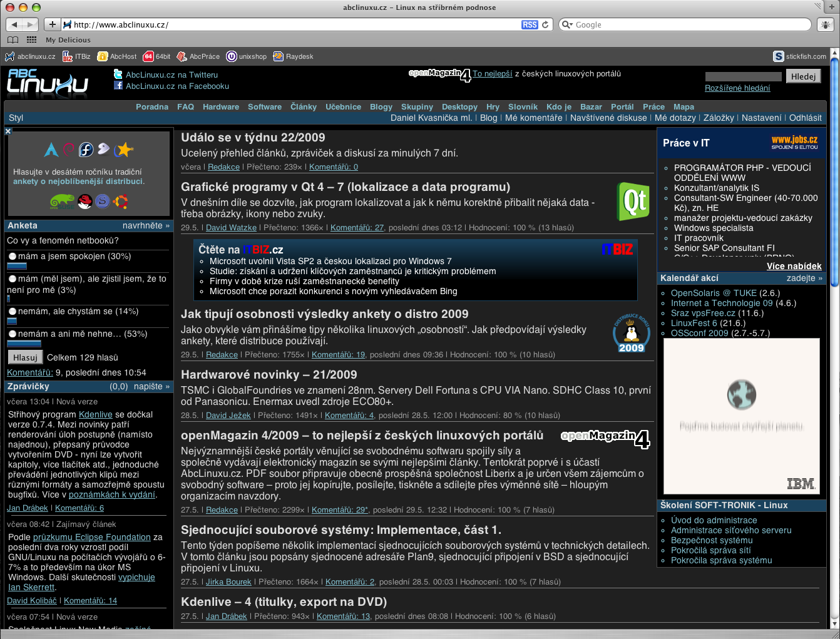Click the openMagazin 4 header logo
The height and width of the screenshot is (639, 840).
pyautogui.click(x=439, y=74)
